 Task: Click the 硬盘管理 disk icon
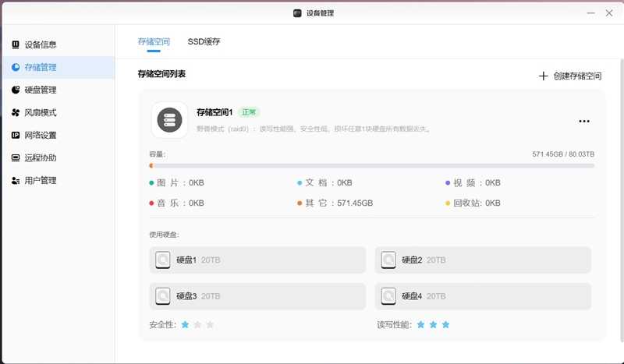pyautogui.click(x=16, y=90)
